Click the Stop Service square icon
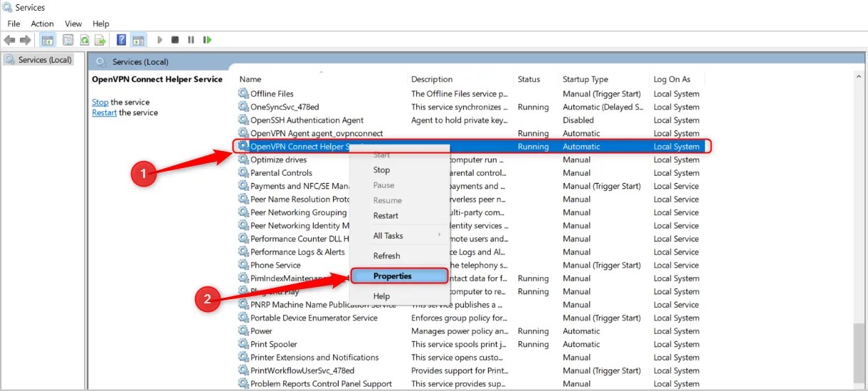The width and height of the screenshot is (868, 391). tap(175, 40)
